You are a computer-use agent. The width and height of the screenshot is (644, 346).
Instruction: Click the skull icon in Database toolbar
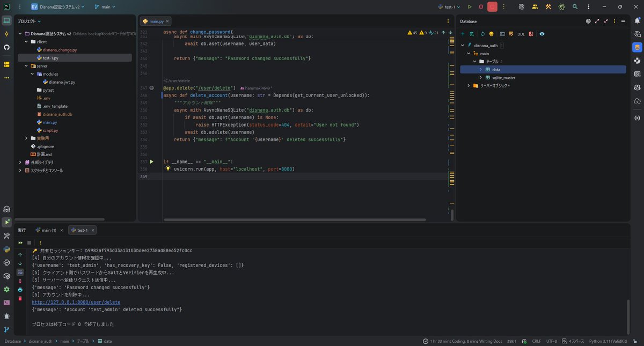coord(491,34)
